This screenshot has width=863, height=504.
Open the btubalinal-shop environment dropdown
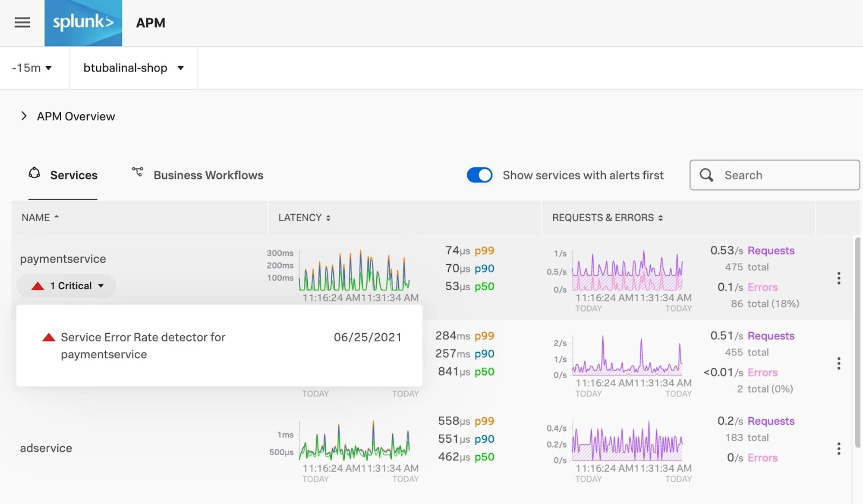[x=133, y=68]
